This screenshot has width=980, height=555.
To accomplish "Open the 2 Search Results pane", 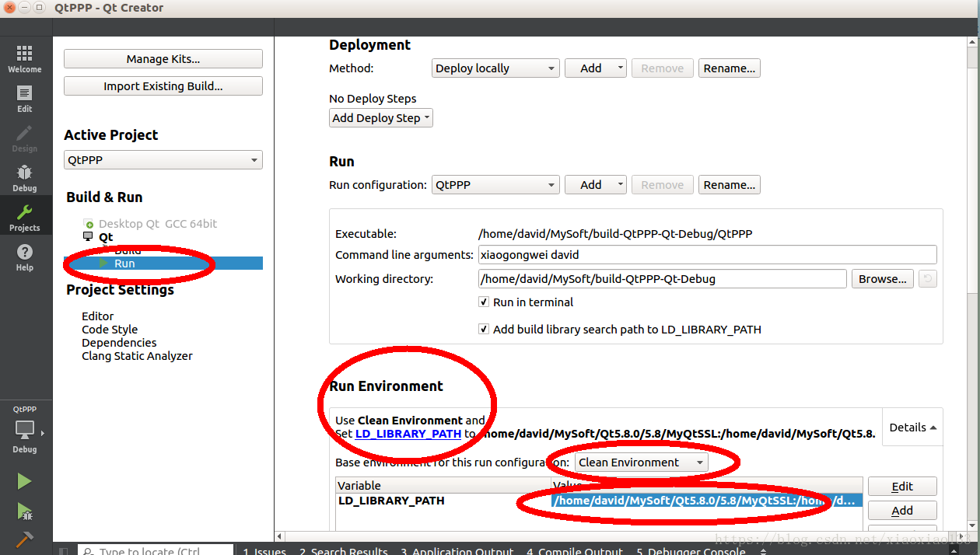I will click(x=343, y=550).
